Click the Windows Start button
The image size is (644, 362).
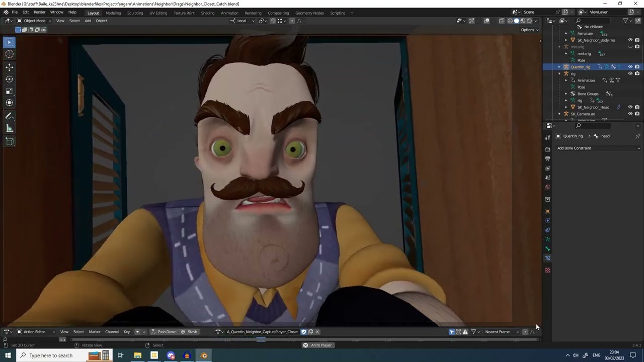pyautogui.click(x=8, y=355)
